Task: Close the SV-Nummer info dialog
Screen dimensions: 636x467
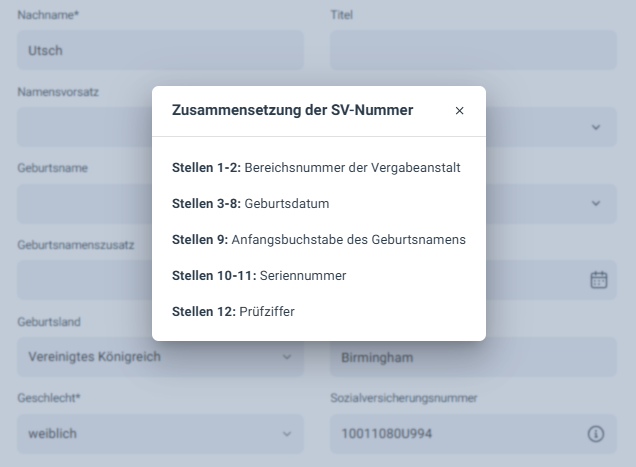Action: (459, 111)
